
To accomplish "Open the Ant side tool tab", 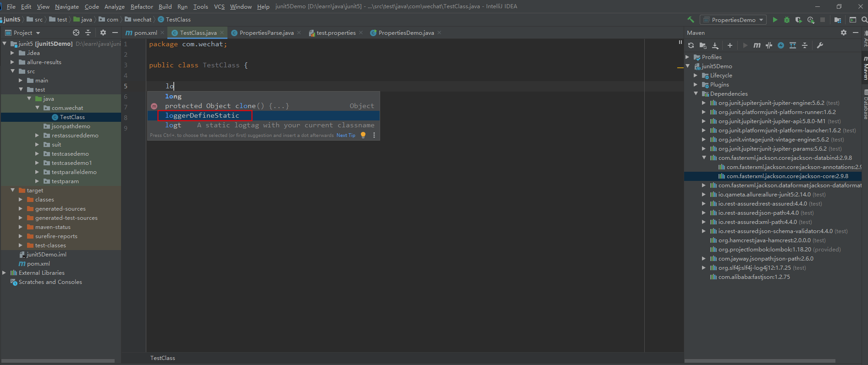I will pyautogui.click(x=865, y=39).
